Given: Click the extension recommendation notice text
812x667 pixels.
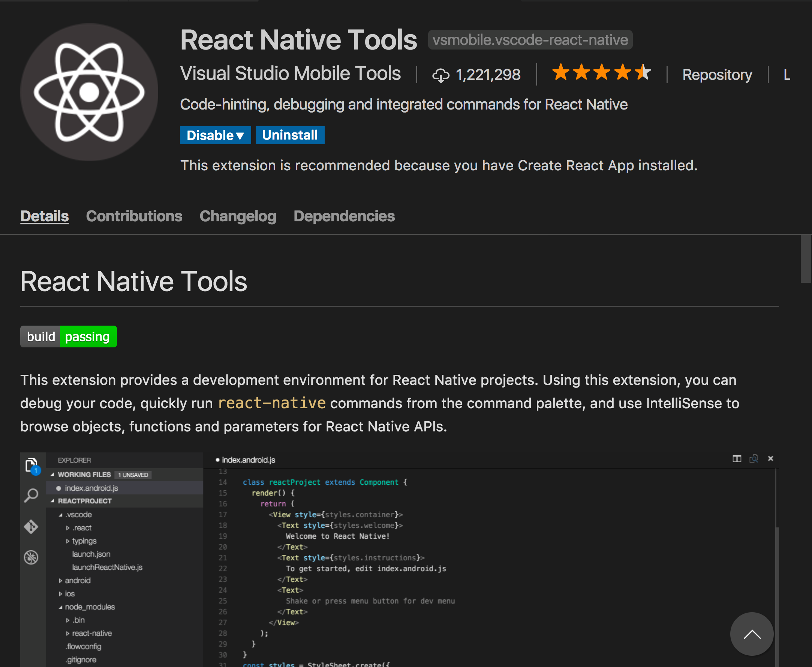Looking at the screenshot, I should (x=439, y=165).
